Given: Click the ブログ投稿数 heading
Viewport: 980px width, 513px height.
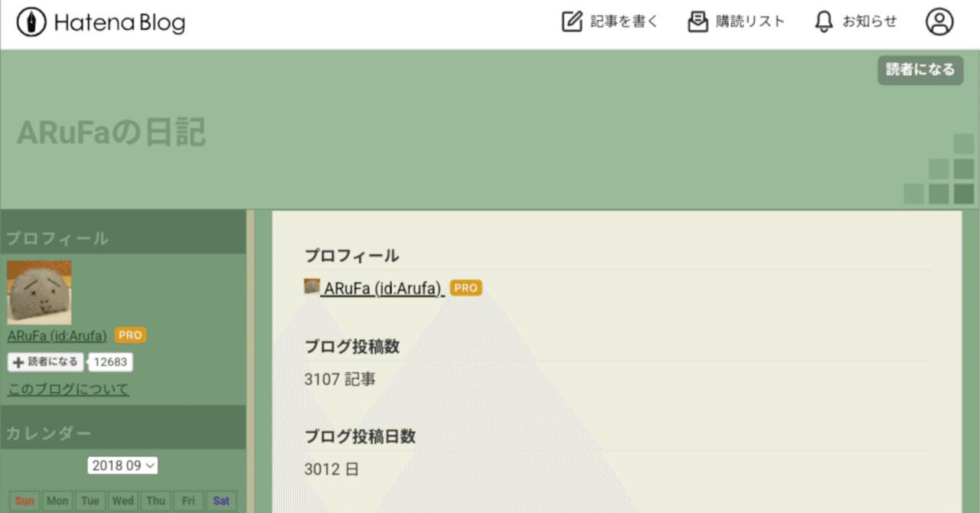Looking at the screenshot, I should (352, 347).
